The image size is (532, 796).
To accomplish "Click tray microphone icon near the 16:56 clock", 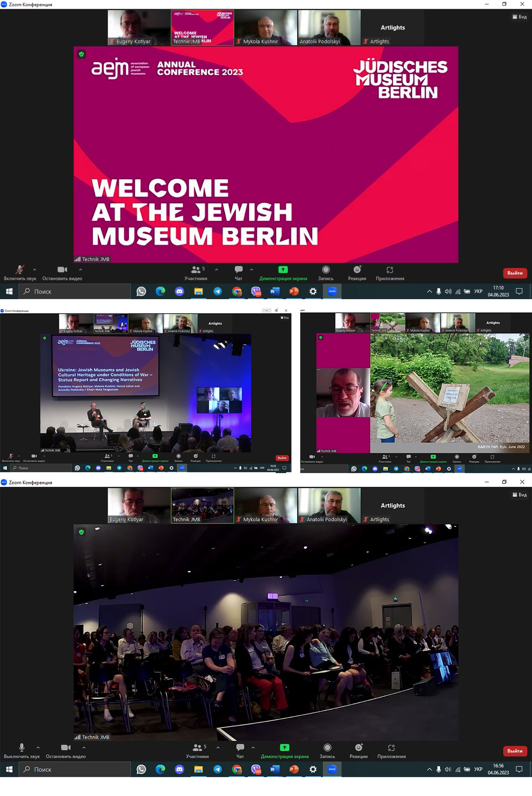I will (439, 769).
